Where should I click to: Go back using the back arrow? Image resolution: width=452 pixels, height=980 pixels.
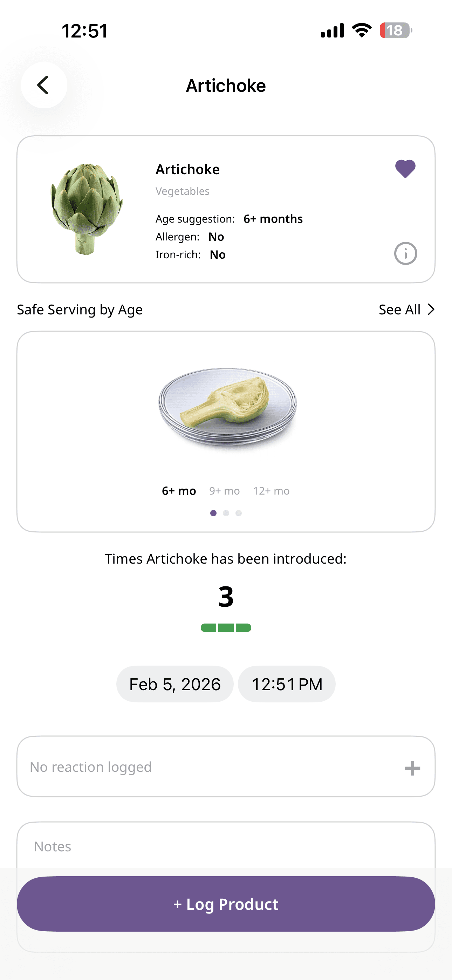click(44, 85)
